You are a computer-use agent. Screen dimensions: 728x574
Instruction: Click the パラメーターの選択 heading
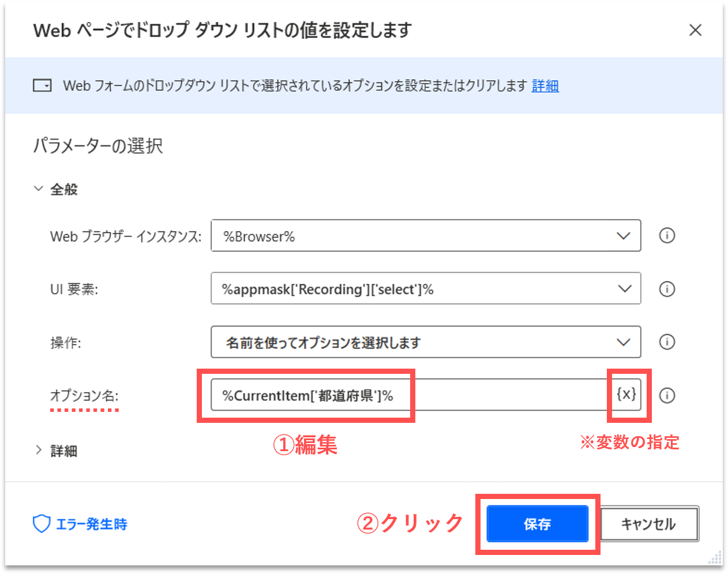98,146
